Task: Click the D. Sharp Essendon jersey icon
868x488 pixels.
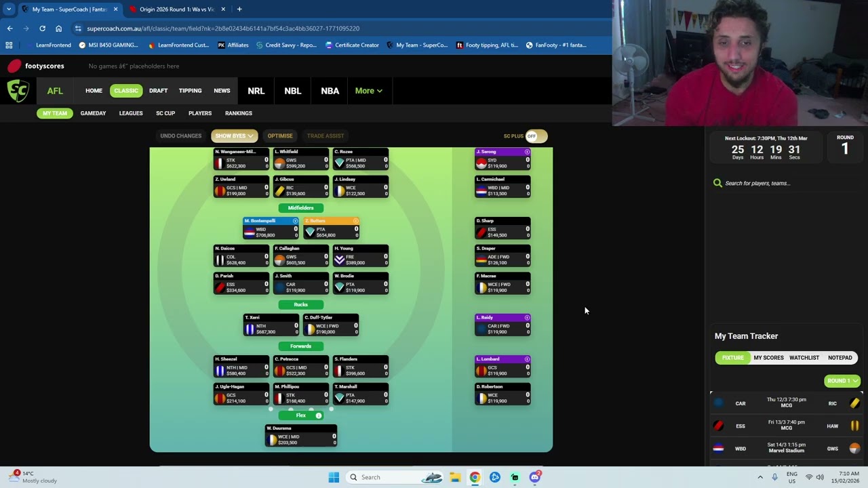Action: [481, 232]
